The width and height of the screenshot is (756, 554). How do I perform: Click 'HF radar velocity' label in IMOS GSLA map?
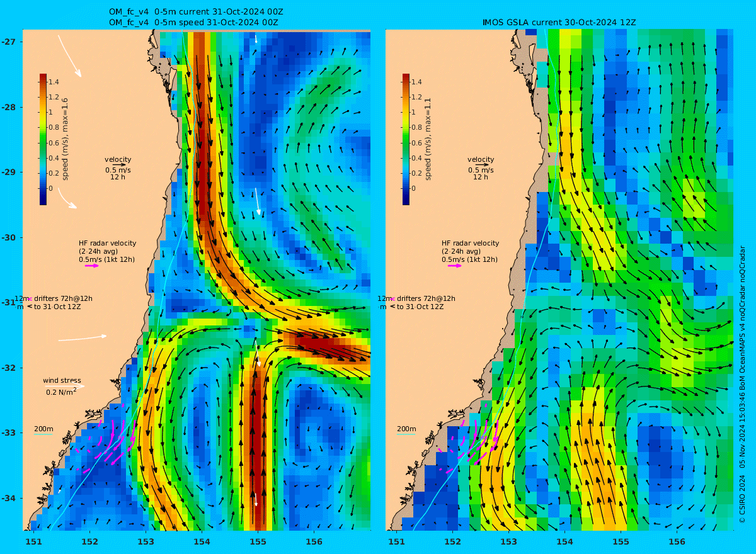pyautogui.click(x=470, y=243)
